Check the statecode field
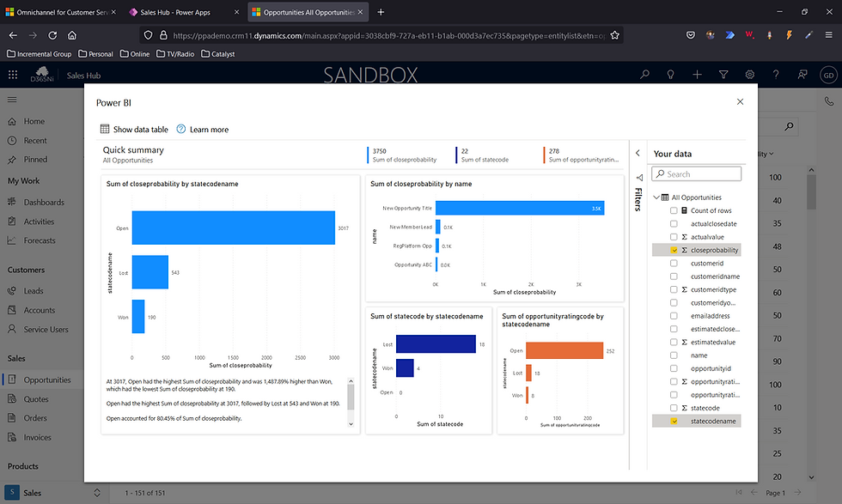Viewport: 842px width, 504px height. tap(674, 408)
